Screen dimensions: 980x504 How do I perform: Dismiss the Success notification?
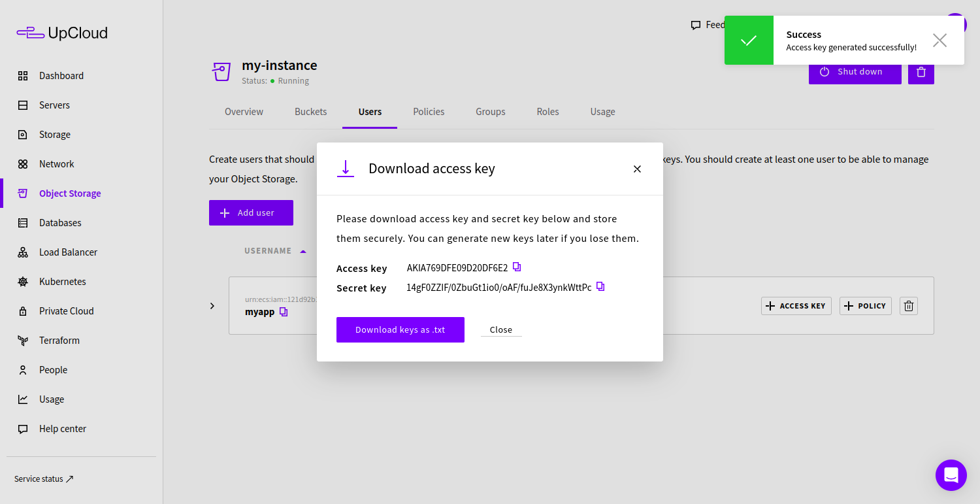click(939, 41)
